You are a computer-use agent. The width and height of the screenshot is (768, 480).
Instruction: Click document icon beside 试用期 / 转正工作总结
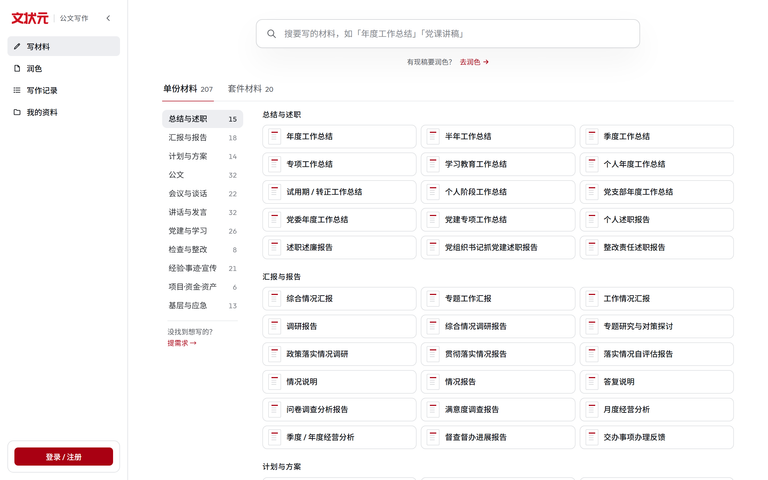point(274,192)
